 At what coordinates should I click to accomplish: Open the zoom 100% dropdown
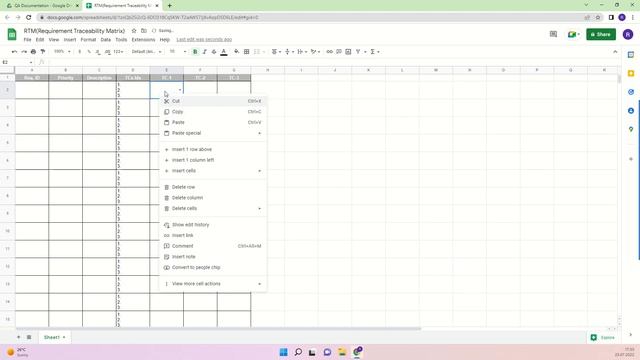(62, 52)
